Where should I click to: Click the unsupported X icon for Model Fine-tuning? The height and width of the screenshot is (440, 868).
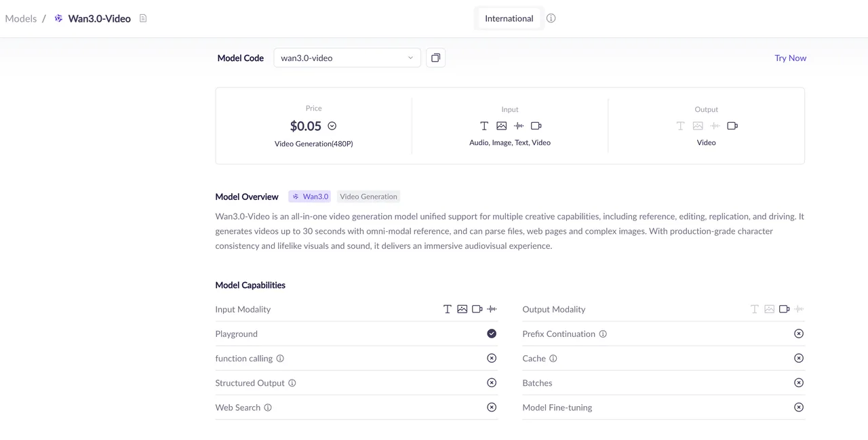[799, 407]
